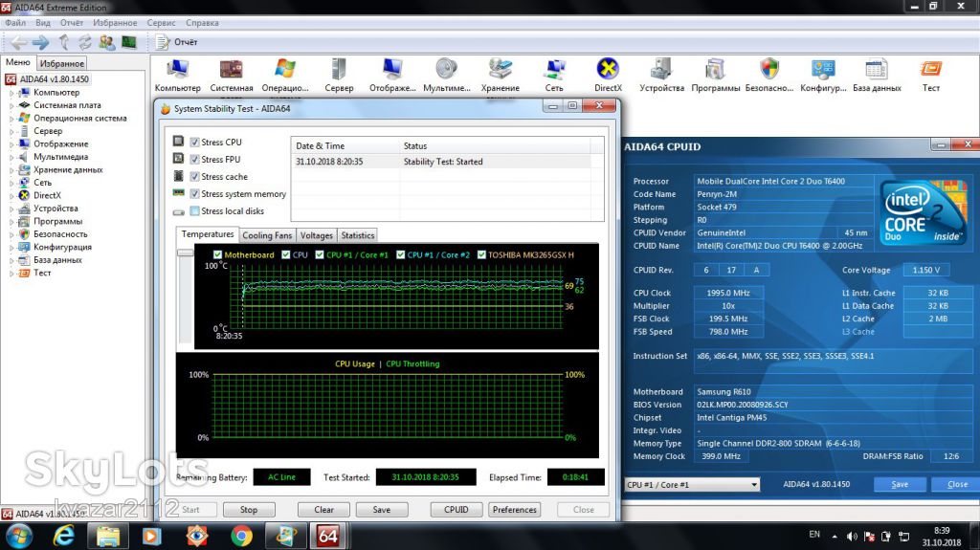Image resolution: width=980 pixels, height=550 pixels.
Task: Switch to the Избранное sidebar tab
Action: pyautogui.click(x=62, y=63)
